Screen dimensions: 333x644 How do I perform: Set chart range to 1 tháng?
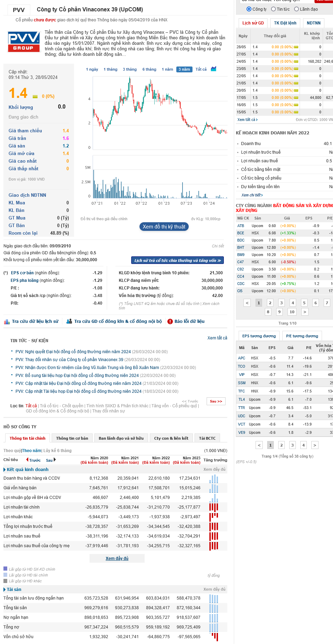point(111,69)
